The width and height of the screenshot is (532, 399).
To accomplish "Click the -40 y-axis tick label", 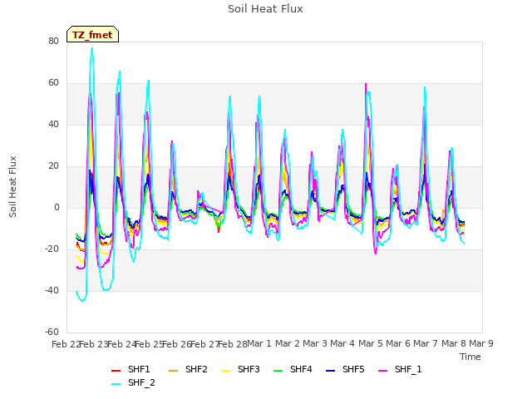I will click(x=52, y=290).
